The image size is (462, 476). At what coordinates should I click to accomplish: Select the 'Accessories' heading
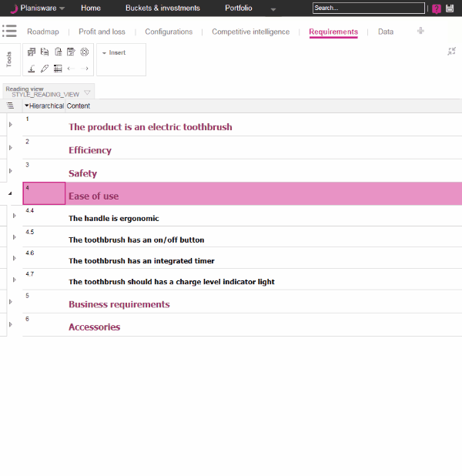click(x=95, y=327)
